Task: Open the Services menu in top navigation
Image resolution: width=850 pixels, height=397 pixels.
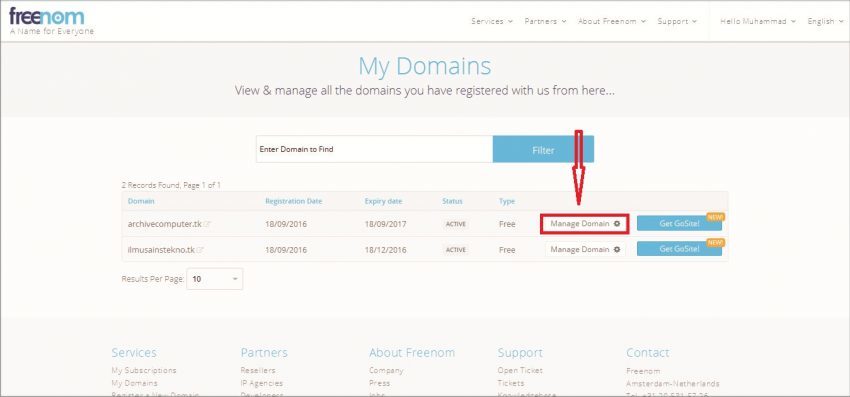Action: (492, 21)
